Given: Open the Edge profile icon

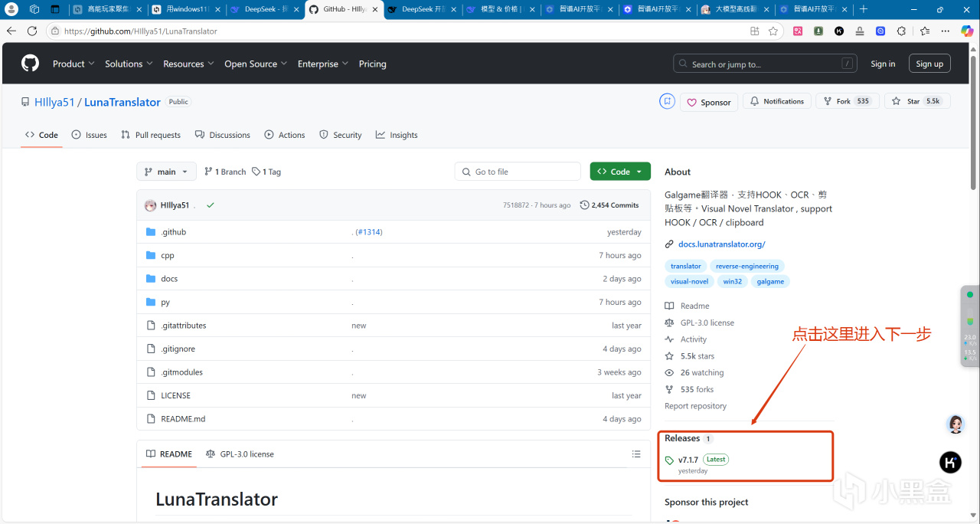Looking at the screenshot, I should (11, 9).
